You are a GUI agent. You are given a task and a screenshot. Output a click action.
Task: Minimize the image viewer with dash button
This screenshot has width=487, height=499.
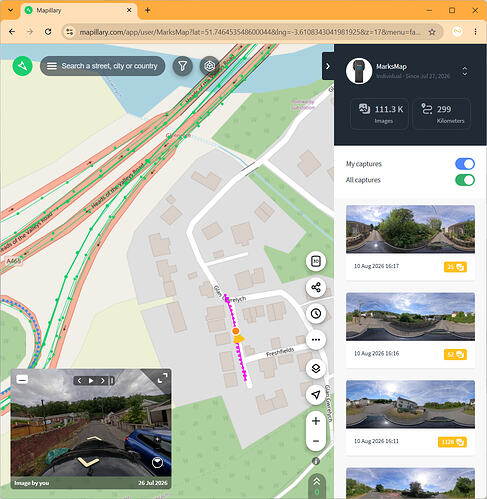pyautogui.click(x=22, y=379)
